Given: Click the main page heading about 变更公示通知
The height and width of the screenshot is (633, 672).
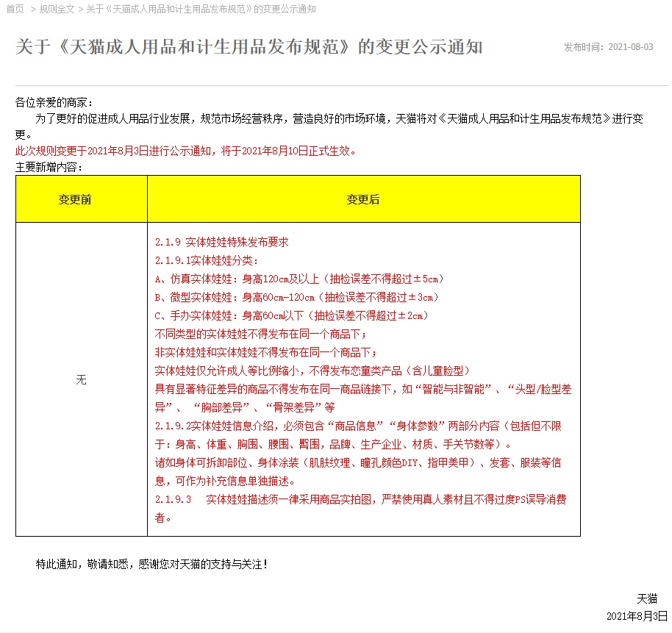Looking at the screenshot, I should click(x=249, y=47).
